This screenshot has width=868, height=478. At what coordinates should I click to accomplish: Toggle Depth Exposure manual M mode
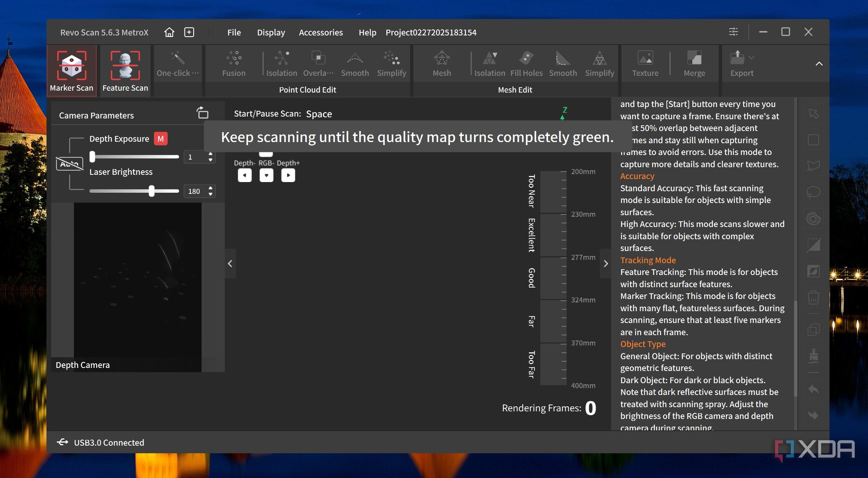pyautogui.click(x=160, y=139)
